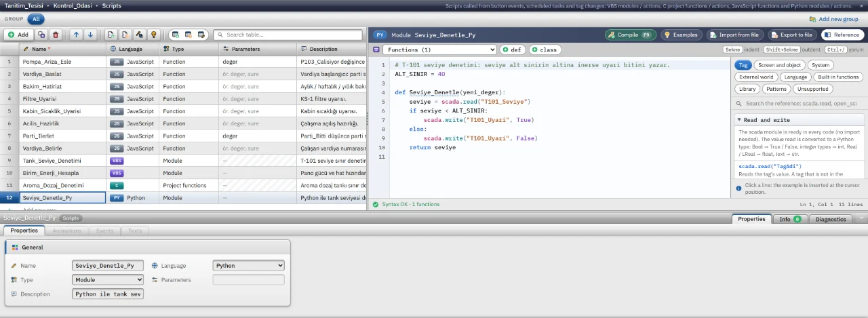Insert a new def function
This screenshot has height=318, width=868.
coord(513,49)
